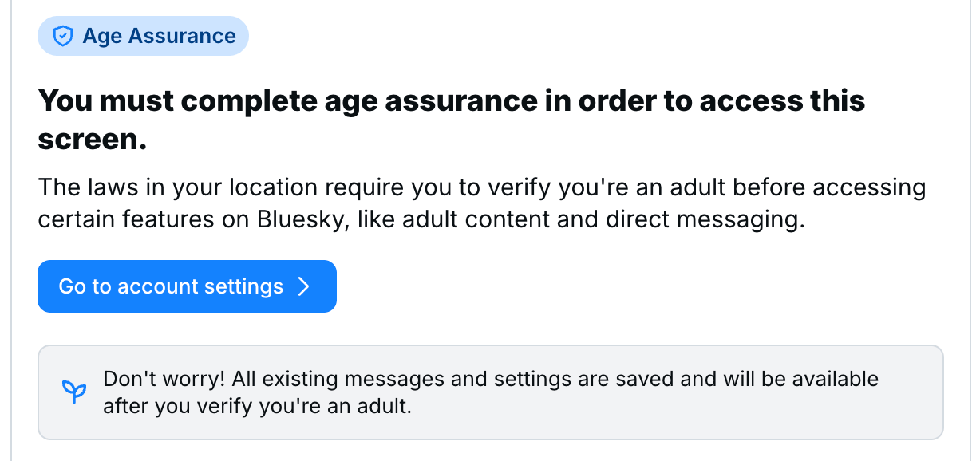This screenshot has height=461, width=980.
Task: Click the word "screen." in the heading
Action: tap(93, 140)
